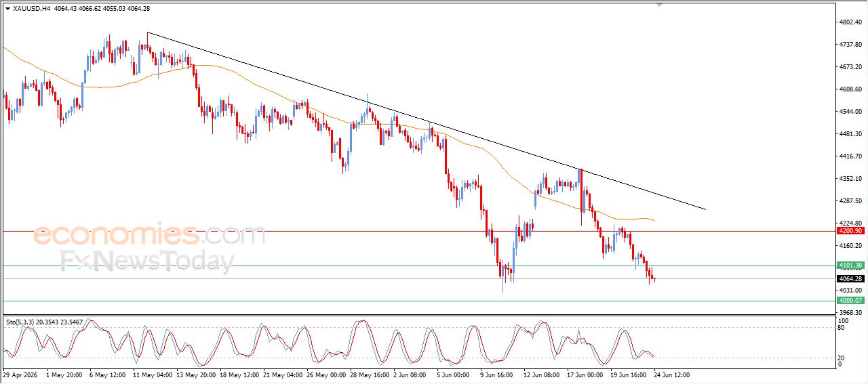868x384 pixels.
Task: Click the 11 May 04:00 time label
Action: (153, 375)
